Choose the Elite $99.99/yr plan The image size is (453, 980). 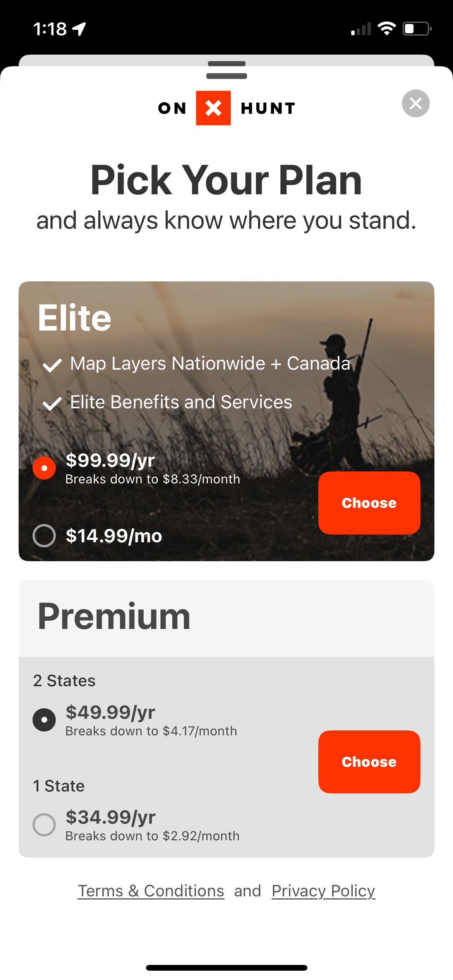(x=369, y=502)
